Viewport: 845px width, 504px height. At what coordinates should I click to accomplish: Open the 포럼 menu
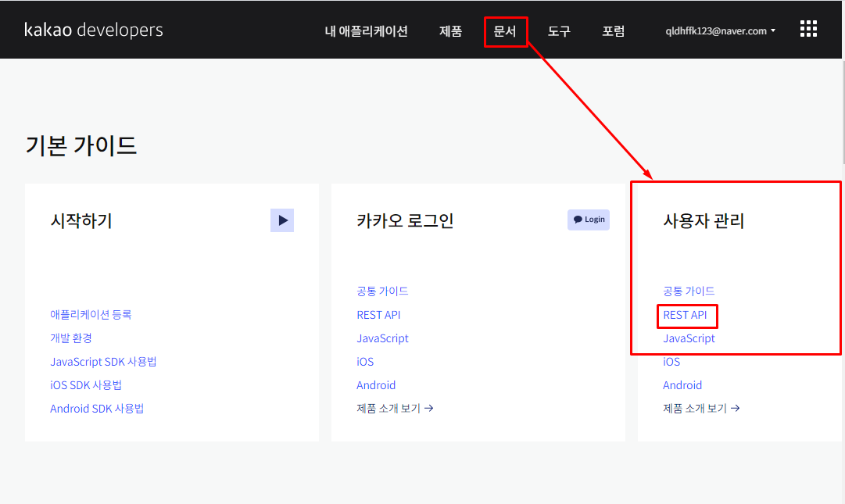[614, 31]
